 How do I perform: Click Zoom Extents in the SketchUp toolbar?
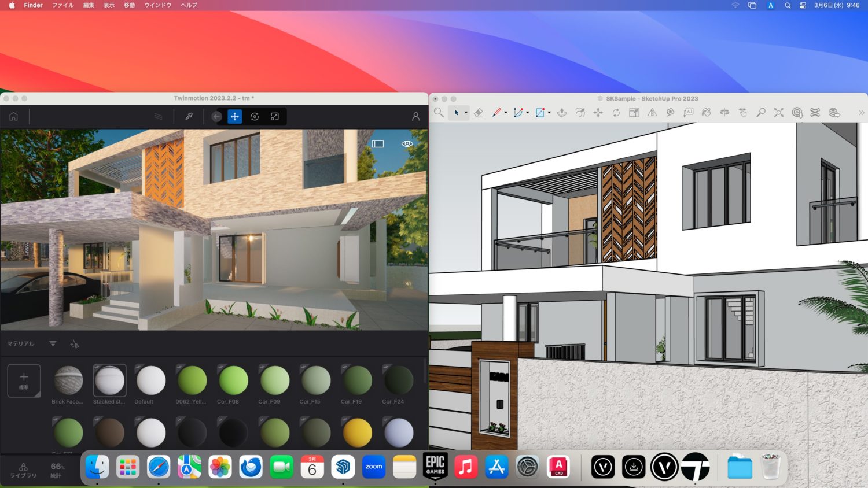point(779,113)
